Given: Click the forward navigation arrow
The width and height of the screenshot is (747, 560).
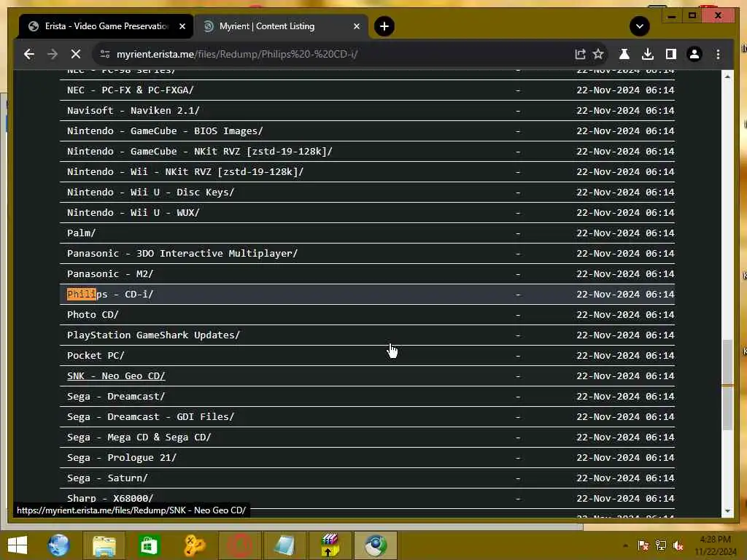Looking at the screenshot, I should 53,54.
